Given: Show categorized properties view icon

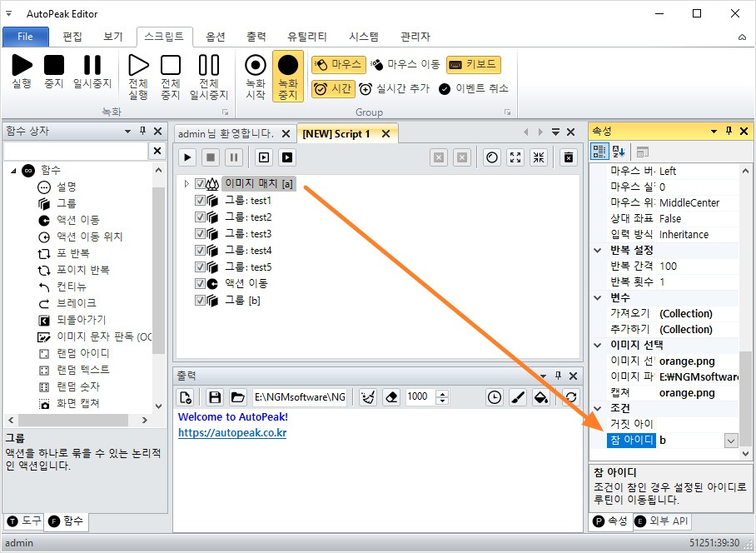Looking at the screenshot, I should click(x=599, y=152).
